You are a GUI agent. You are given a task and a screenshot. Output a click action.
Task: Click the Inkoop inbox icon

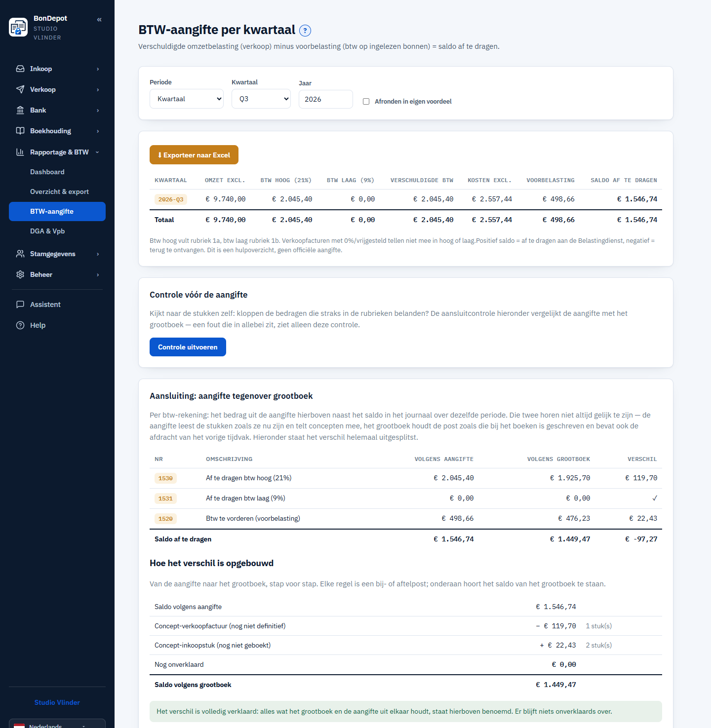point(20,69)
